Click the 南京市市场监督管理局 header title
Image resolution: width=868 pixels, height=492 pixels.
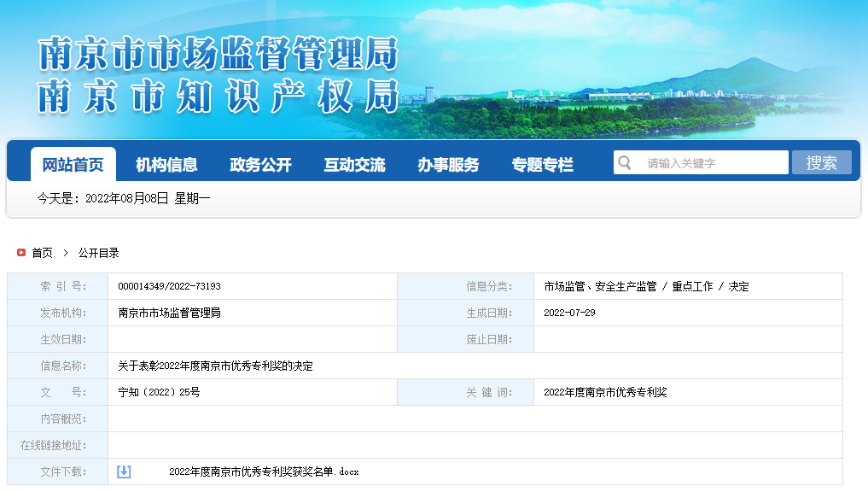(218, 56)
